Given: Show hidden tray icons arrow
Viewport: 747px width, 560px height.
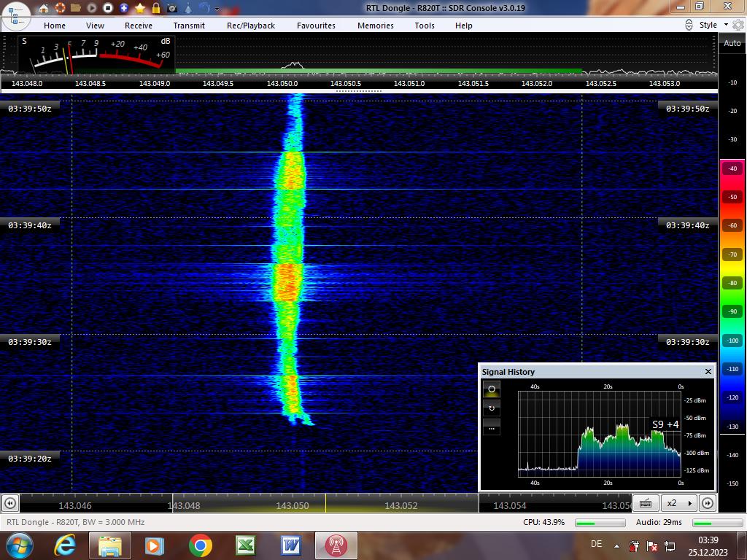Looking at the screenshot, I should (616, 545).
